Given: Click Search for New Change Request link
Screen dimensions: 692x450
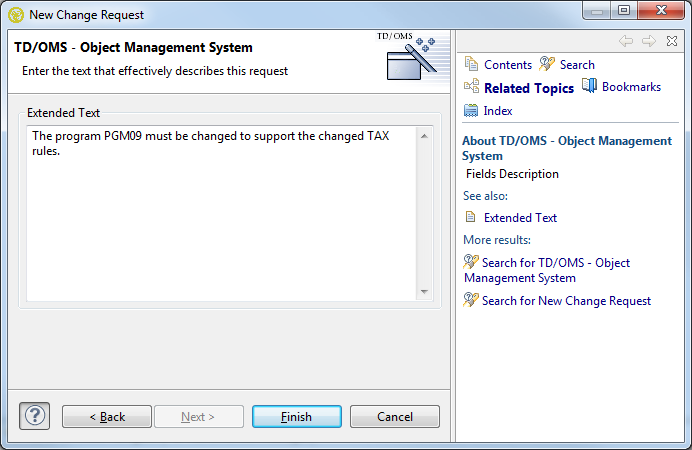Looking at the screenshot, I should coord(566,300).
